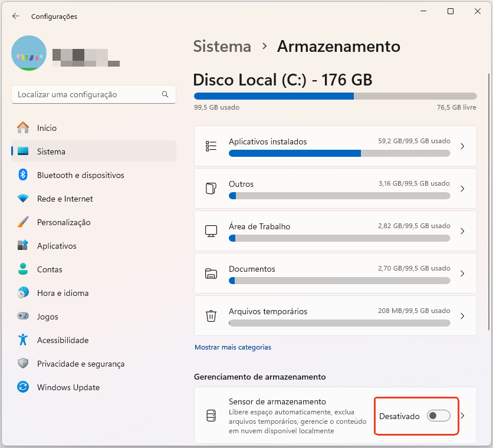Image resolution: width=493 pixels, height=448 pixels.
Task: Open Acessibilidade via its icon
Action: tap(22, 340)
